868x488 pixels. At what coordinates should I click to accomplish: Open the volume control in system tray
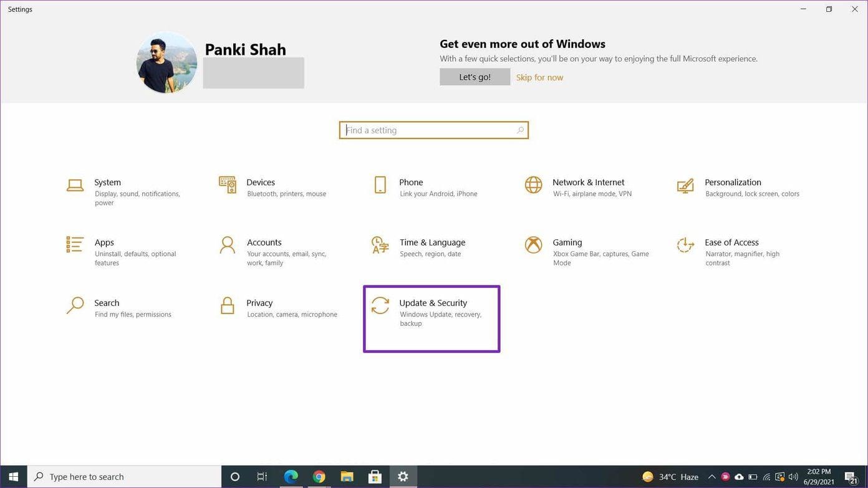tap(793, 477)
